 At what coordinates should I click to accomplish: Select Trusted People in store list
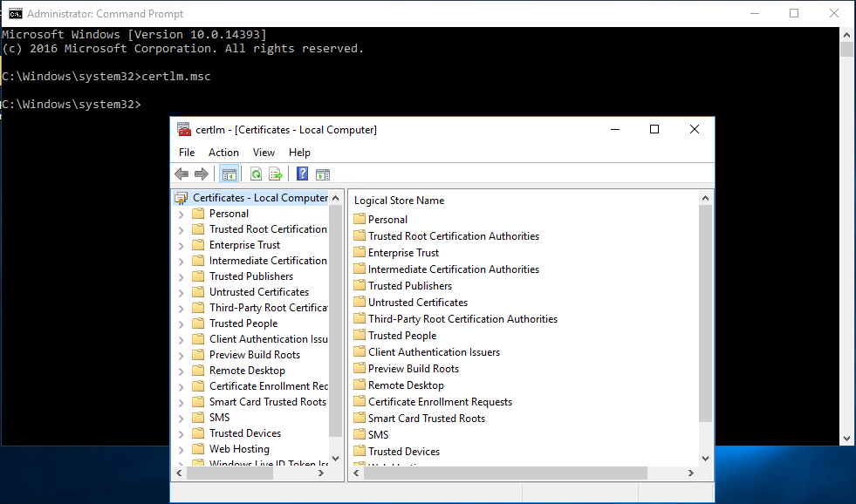401,336
